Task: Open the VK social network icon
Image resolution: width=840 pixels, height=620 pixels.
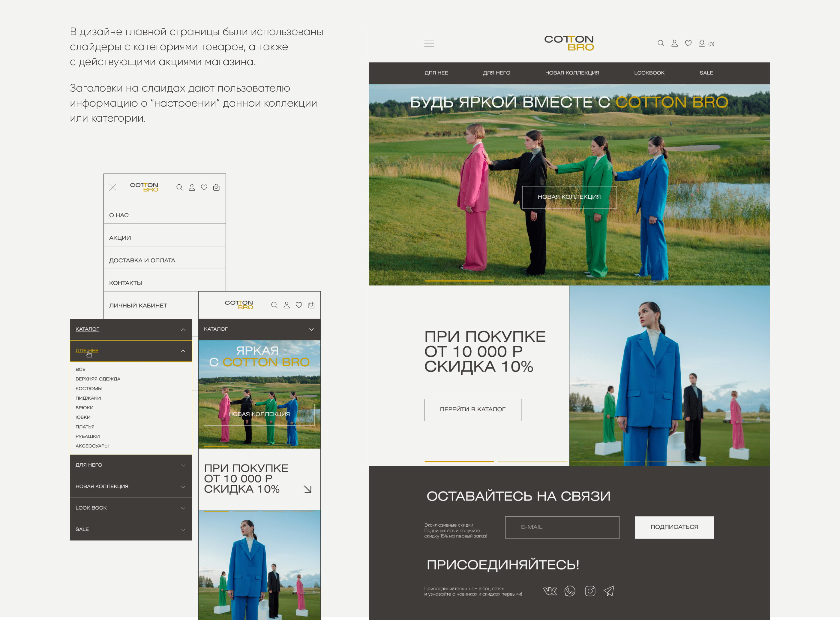Action: pos(550,591)
